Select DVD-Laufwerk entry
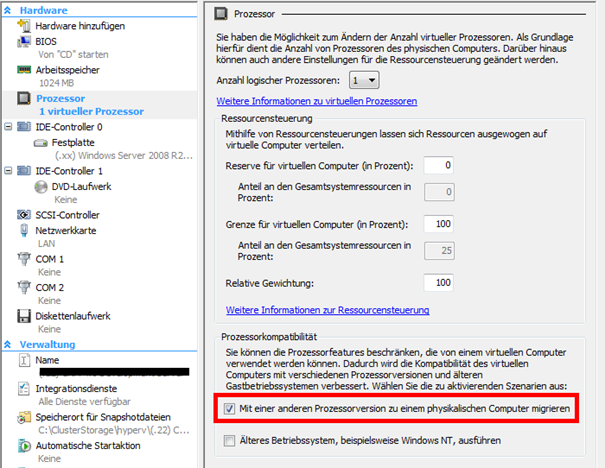 [x=81, y=187]
